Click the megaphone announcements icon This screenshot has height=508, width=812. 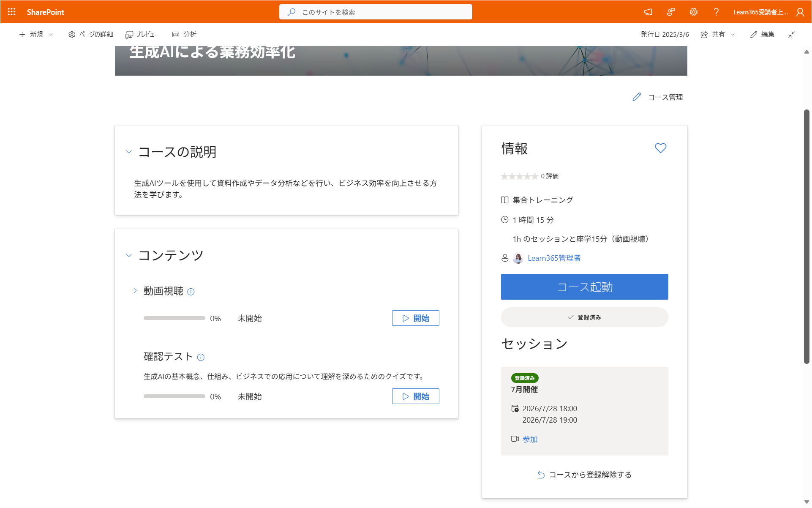click(648, 12)
